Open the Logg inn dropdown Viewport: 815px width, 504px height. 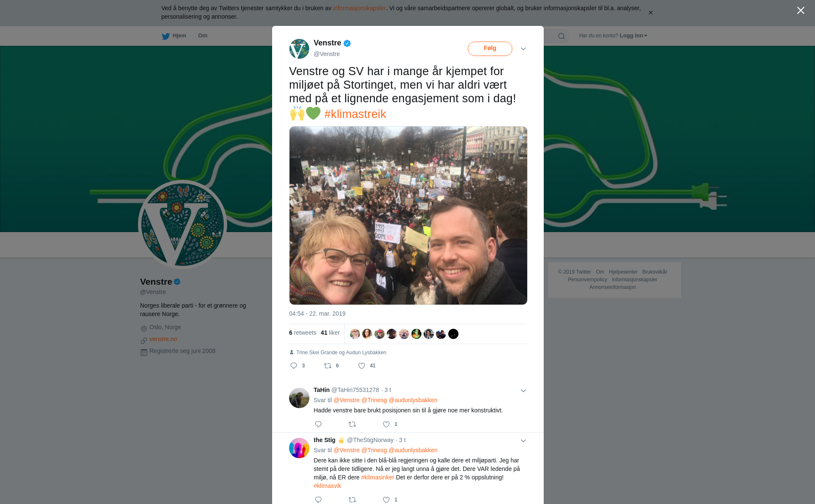point(633,36)
